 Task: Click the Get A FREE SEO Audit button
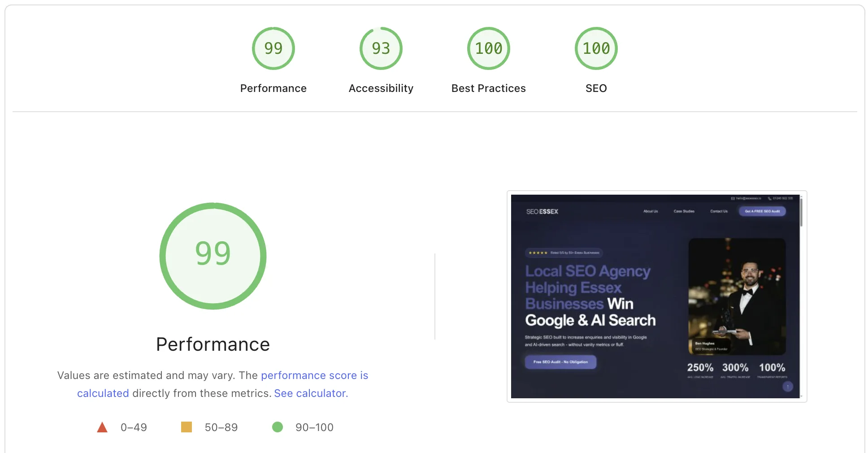click(x=762, y=211)
